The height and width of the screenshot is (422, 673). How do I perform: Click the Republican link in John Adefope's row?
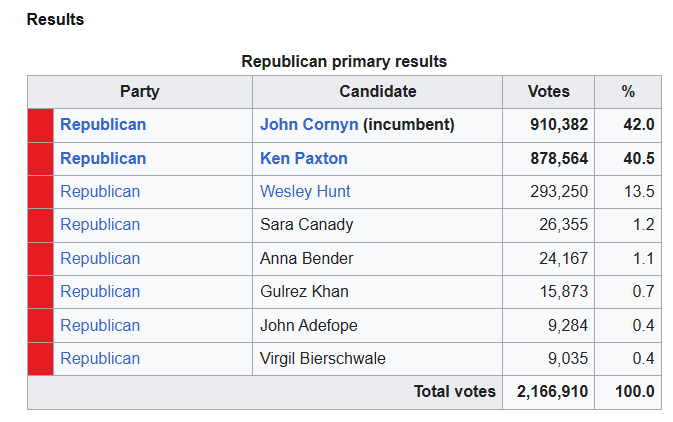coord(100,325)
